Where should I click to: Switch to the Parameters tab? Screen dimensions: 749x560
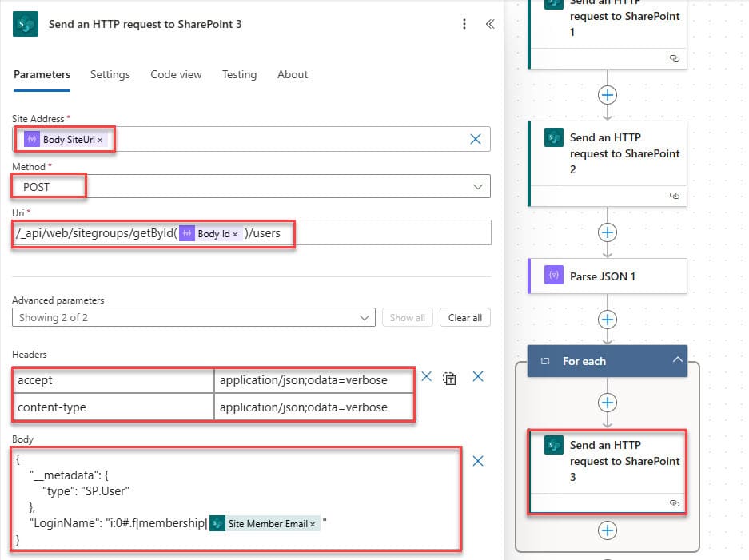tap(42, 74)
